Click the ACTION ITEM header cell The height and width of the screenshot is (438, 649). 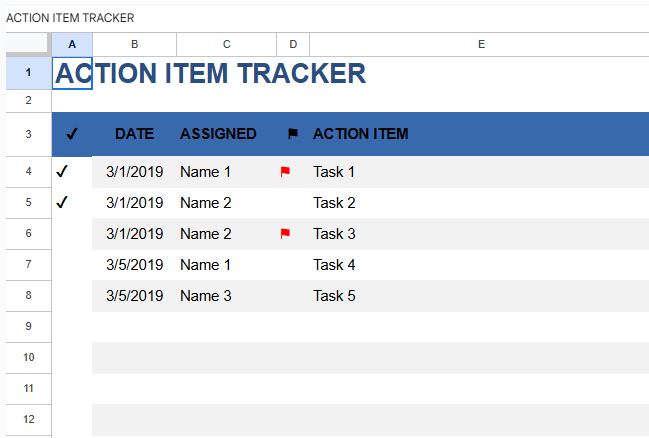point(361,134)
